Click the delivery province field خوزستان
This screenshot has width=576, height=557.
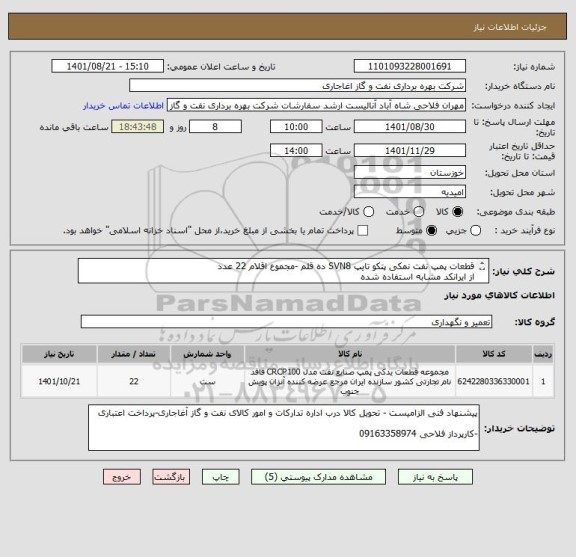coord(410,173)
